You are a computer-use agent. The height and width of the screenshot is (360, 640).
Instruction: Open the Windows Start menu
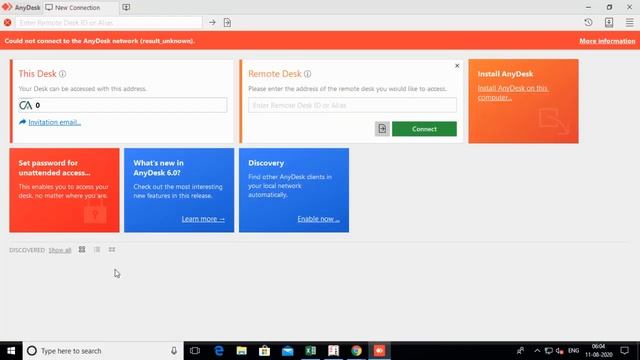[11, 351]
